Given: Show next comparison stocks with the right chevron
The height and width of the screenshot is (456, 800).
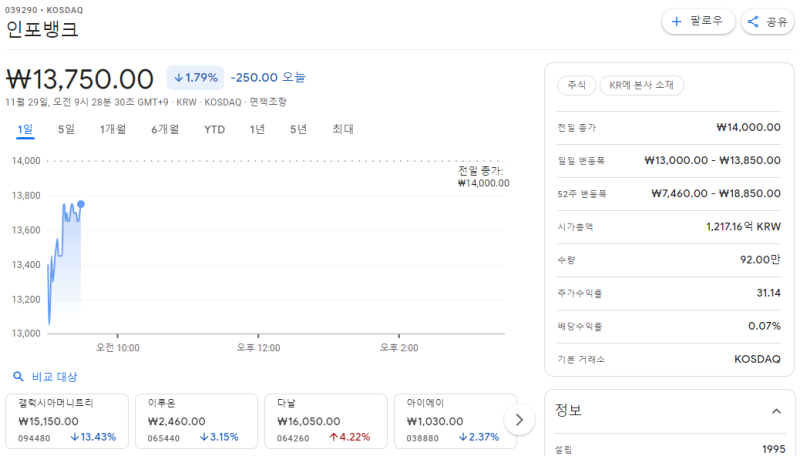Looking at the screenshot, I should click(x=519, y=420).
